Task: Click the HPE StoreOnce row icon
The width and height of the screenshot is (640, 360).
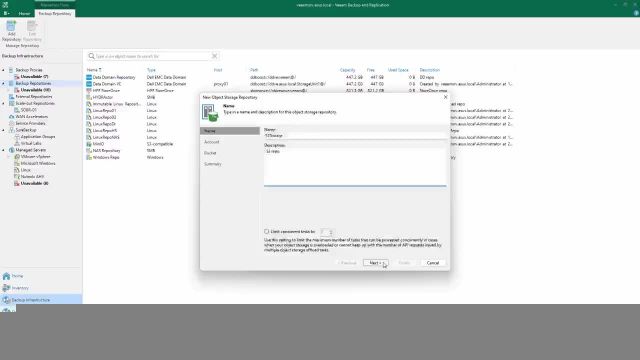Action: (x=89, y=91)
